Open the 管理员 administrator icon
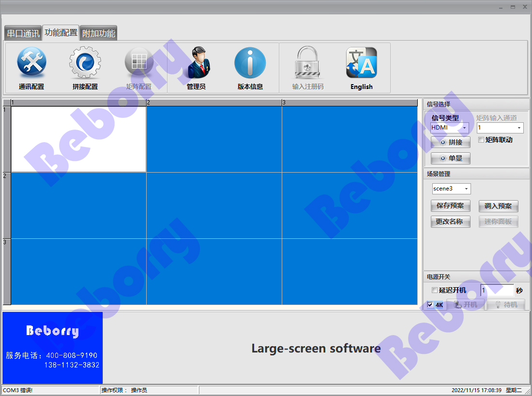This screenshot has width=532, height=396. (x=197, y=68)
